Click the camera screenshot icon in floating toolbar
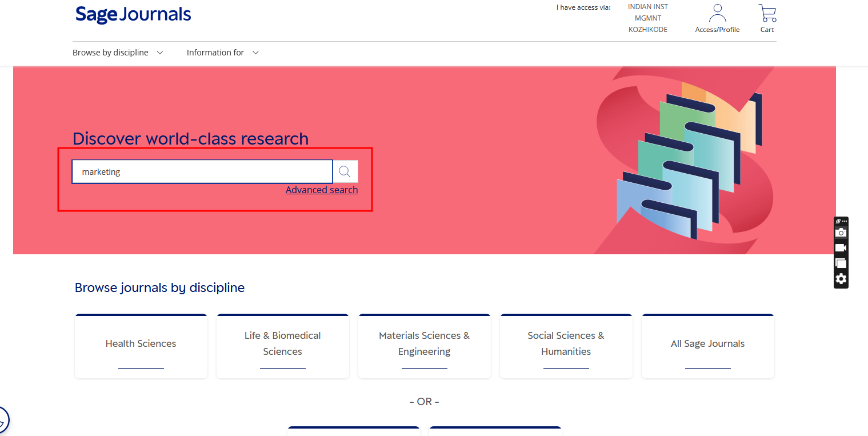This screenshot has height=436, width=868. [841, 233]
